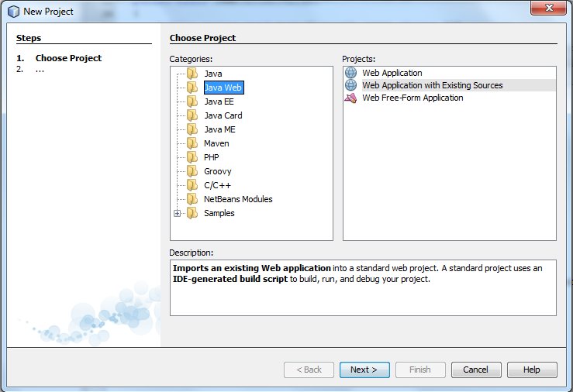Select the Java Web category

[223, 88]
